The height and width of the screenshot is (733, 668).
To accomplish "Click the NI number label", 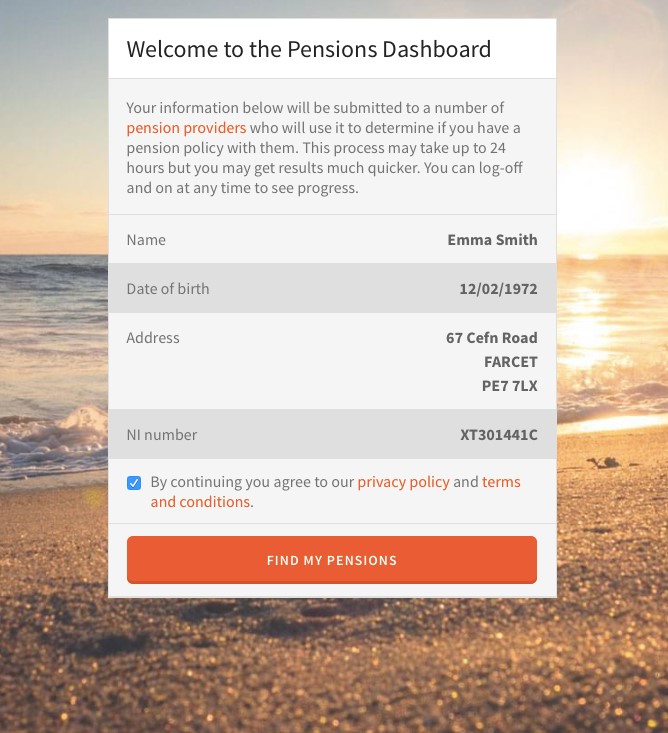I will [162, 435].
